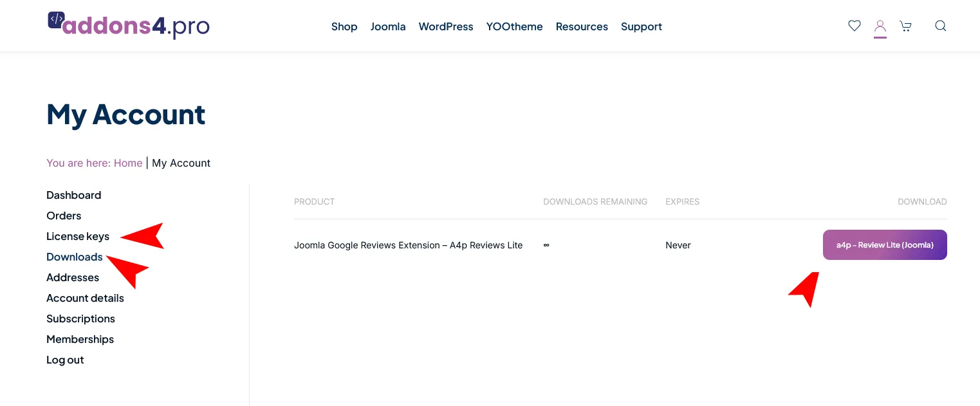Click the search magnifier icon
Image resolution: width=980 pixels, height=406 pixels.
coord(940,26)
